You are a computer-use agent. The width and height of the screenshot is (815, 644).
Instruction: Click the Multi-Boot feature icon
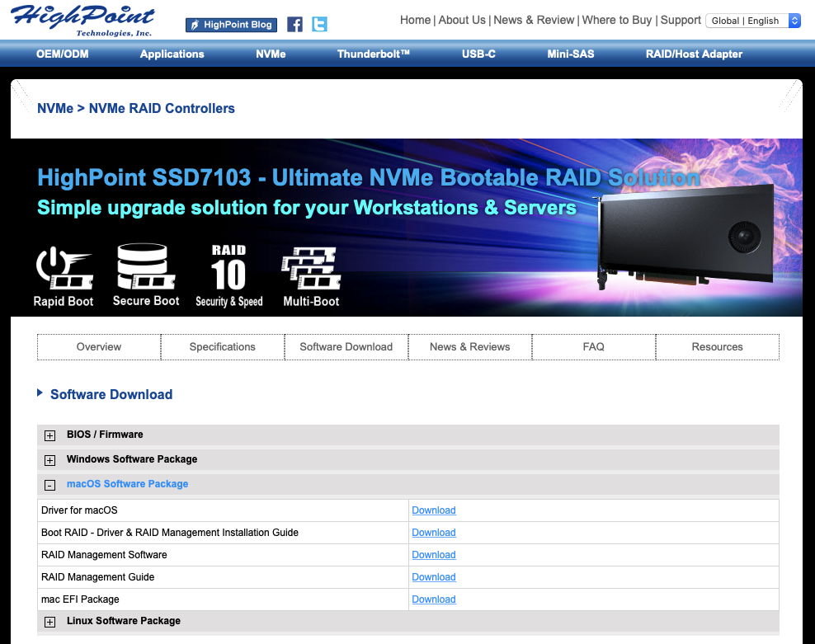coord(311,268)
